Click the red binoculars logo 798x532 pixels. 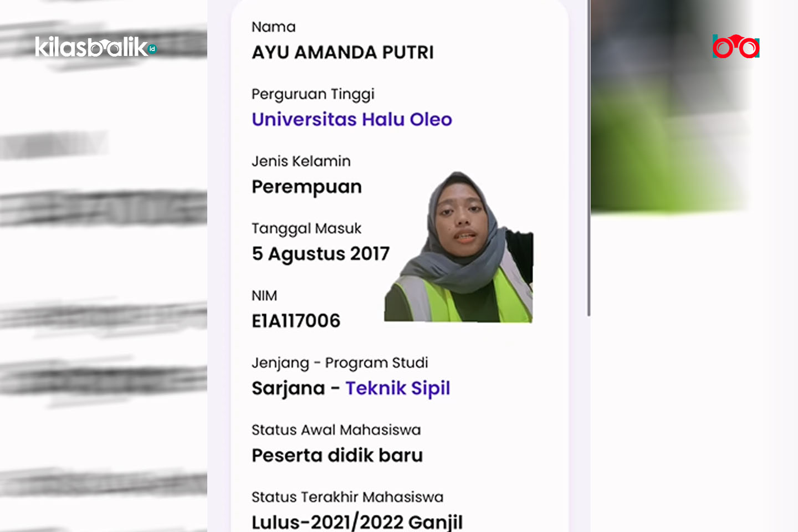click(736, 47)
